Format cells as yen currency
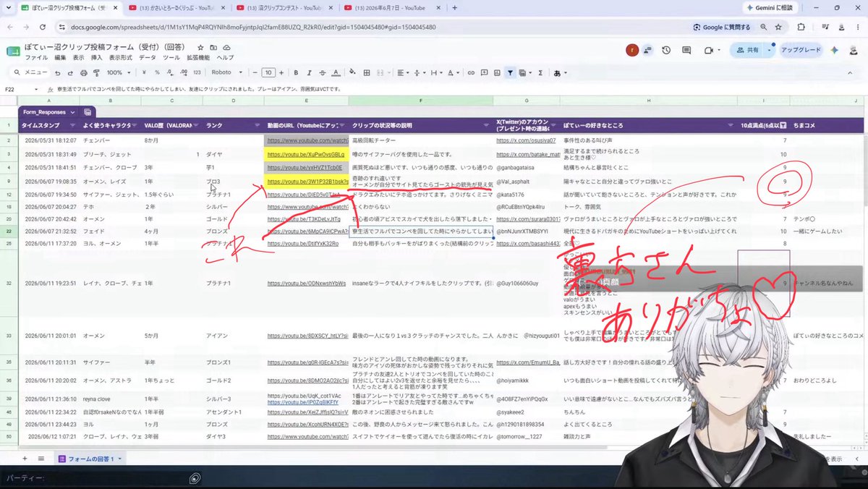 (145, 73)
